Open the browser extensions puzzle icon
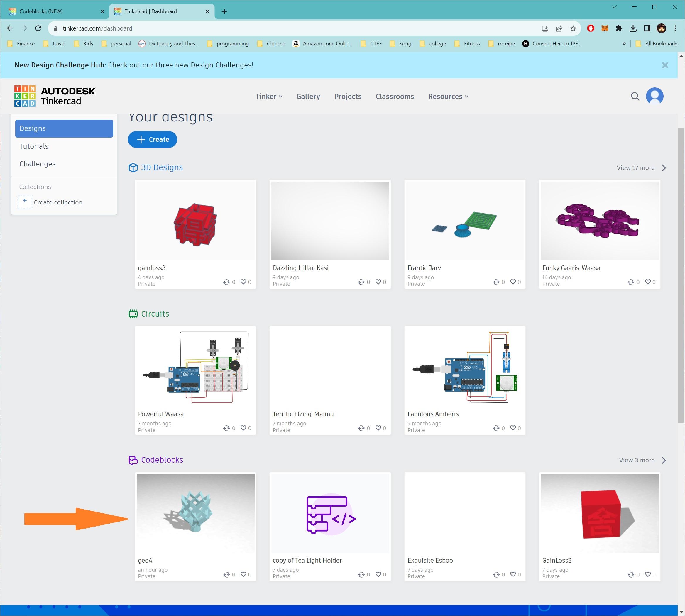The width and height of the screenshot is (685, 616). pyautogui.click(x=619, y=28)
